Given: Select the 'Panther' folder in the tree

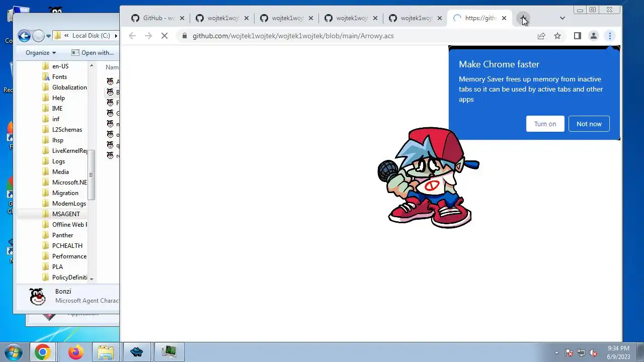Looking at the screenshot, I should 62,235.
